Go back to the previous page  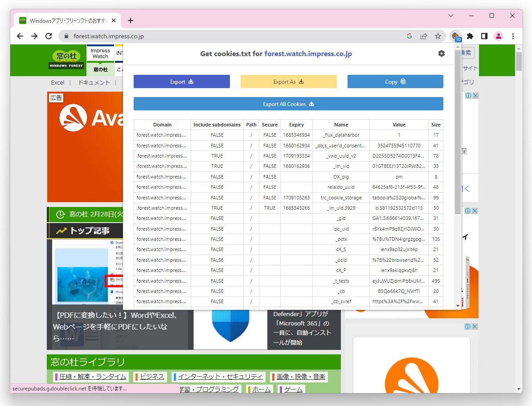coord(20,36)
